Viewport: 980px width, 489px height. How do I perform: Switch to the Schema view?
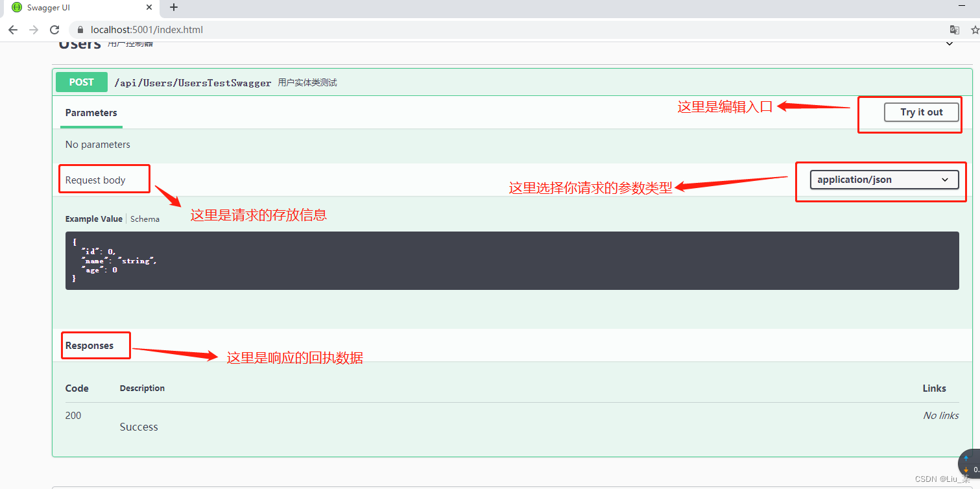pos(145,219)
